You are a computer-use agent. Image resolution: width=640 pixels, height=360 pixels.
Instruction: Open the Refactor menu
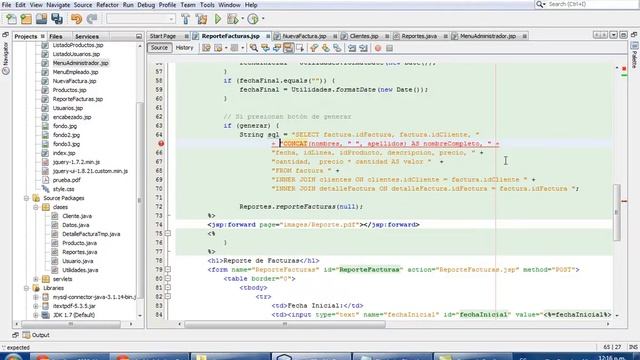click(107, 5)
